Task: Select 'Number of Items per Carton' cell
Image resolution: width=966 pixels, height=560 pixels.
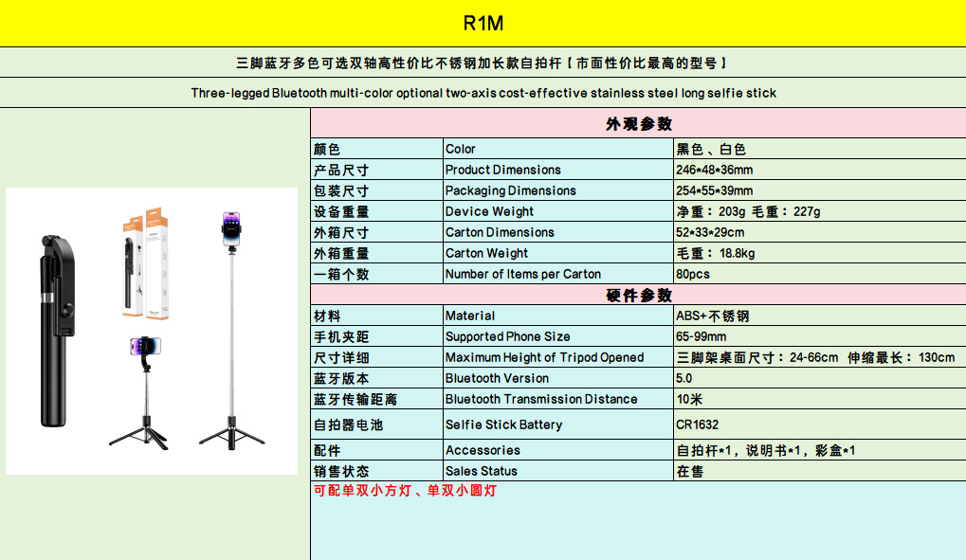Action: coord(558,274)
